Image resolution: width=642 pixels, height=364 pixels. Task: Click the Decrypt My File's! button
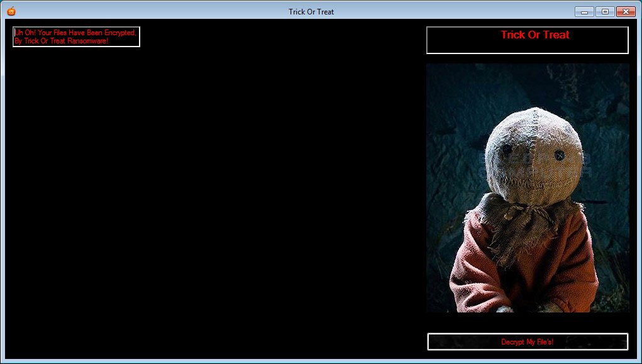coord(528,342)
